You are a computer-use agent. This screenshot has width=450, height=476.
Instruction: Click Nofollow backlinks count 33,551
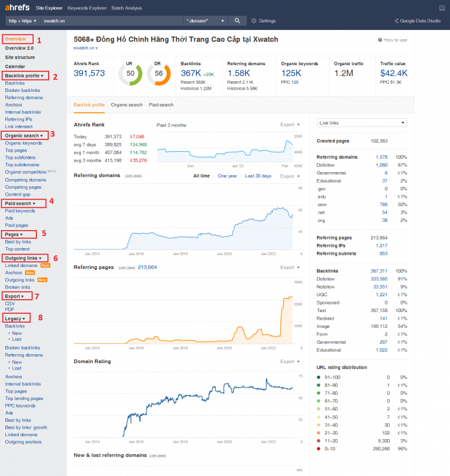pos(380,286)
